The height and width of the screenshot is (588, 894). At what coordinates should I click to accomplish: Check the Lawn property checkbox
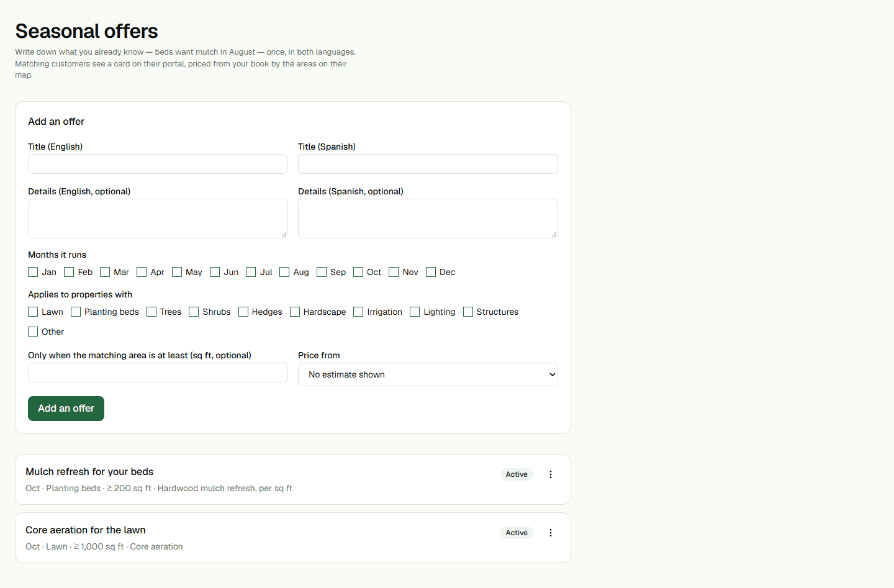(33, 312)
